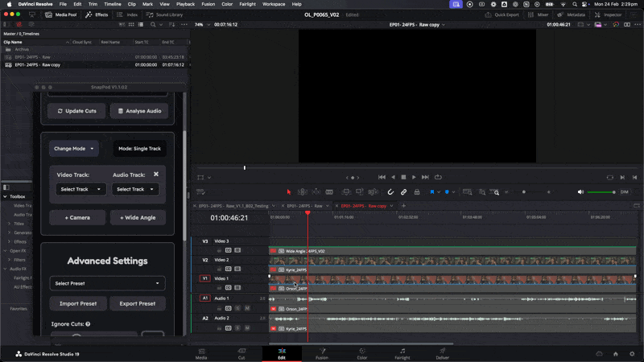The image size is (644, 362).
Task: Expand the Audio FX tree section
Action: (x=6, y=269)
